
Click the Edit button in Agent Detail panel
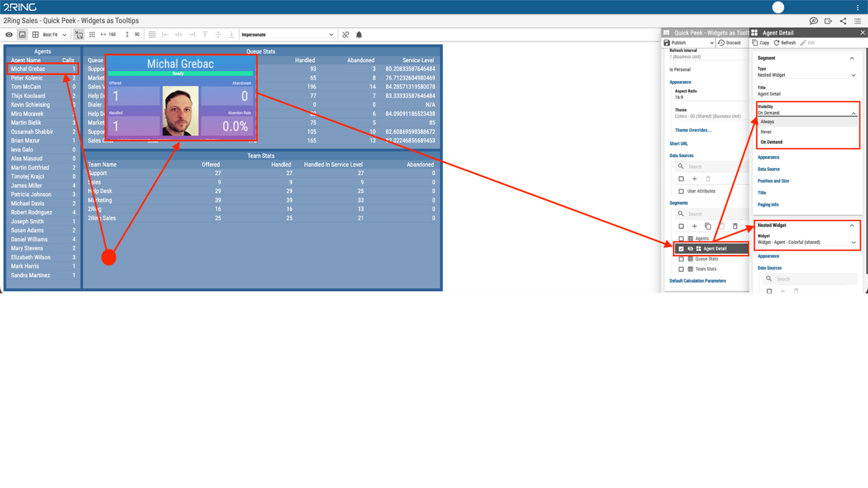(808, 43)
